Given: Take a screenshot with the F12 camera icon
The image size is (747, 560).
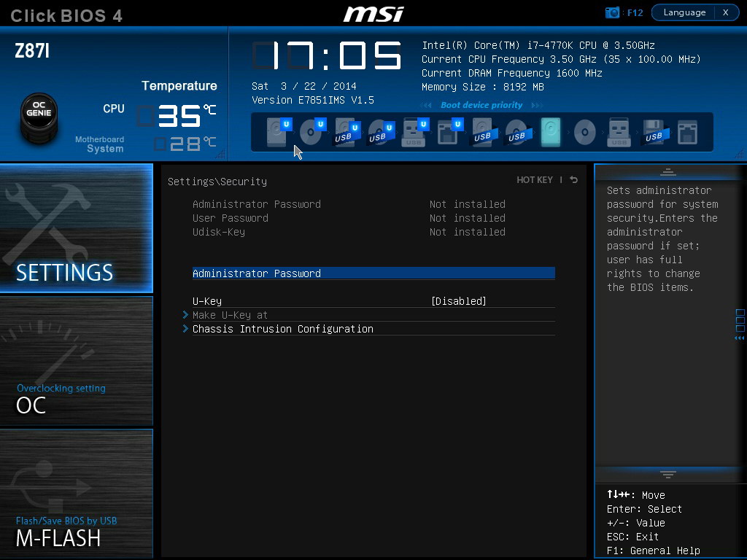Looking at the screenshot, I should [612, 12].
